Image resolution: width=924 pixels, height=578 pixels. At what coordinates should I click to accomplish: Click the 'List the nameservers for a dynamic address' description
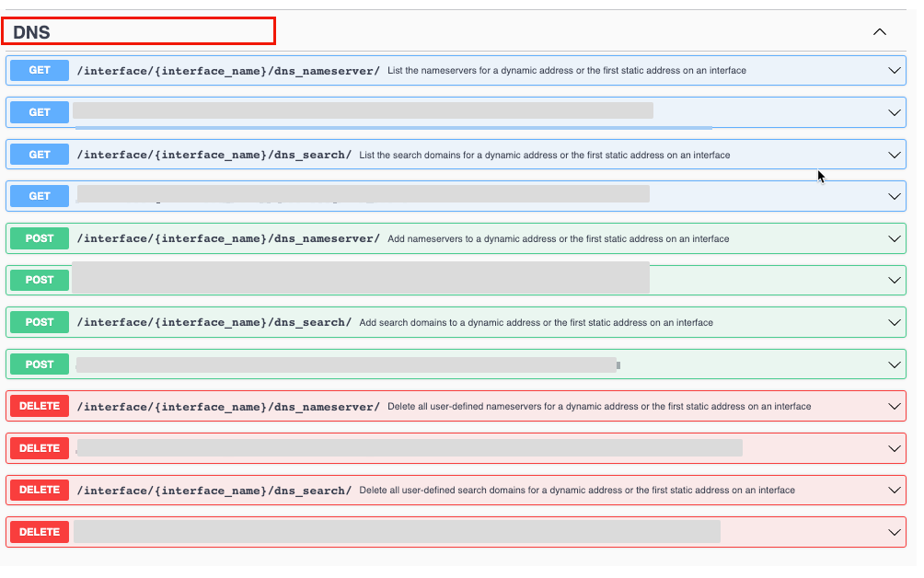567,71
